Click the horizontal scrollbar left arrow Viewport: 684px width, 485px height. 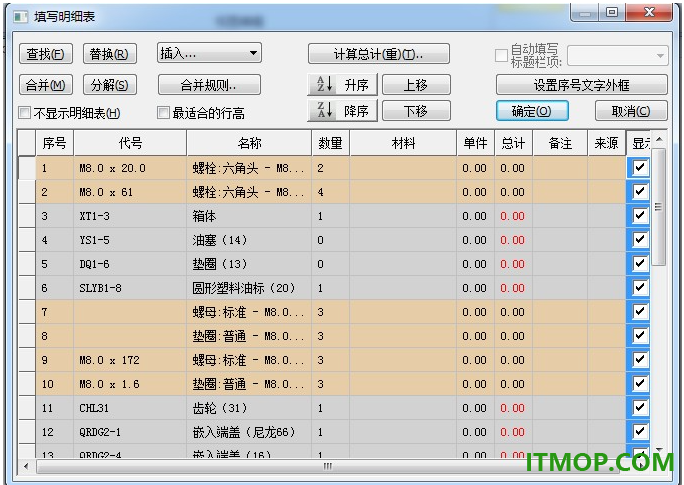26,466
